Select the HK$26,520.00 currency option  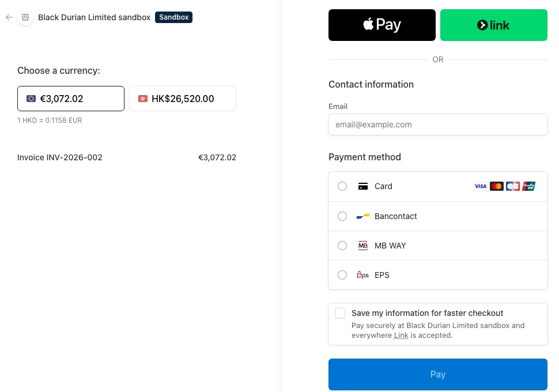[x=183, y=99]
